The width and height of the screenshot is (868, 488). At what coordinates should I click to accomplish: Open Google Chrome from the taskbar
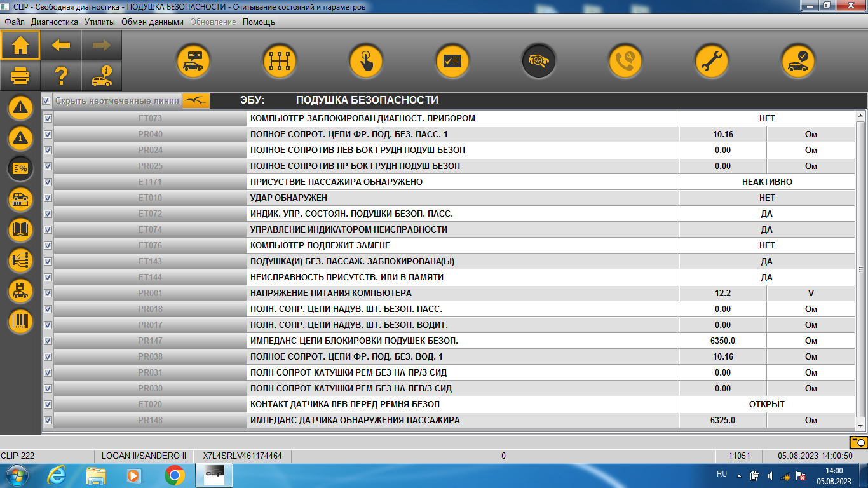[x=174, y=475]
